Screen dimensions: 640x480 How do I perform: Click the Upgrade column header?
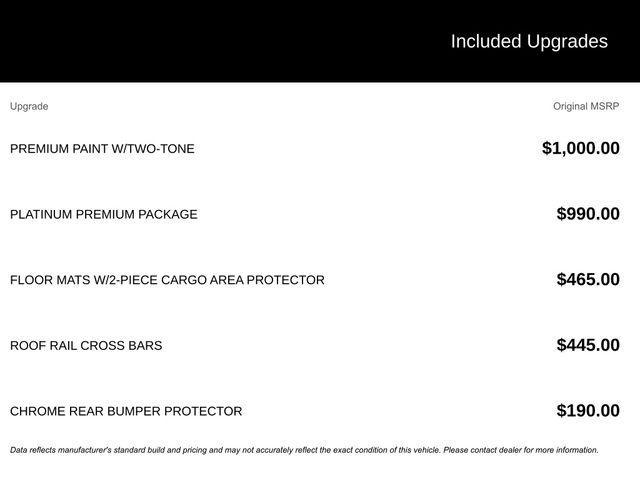click(x=29, y=106)
